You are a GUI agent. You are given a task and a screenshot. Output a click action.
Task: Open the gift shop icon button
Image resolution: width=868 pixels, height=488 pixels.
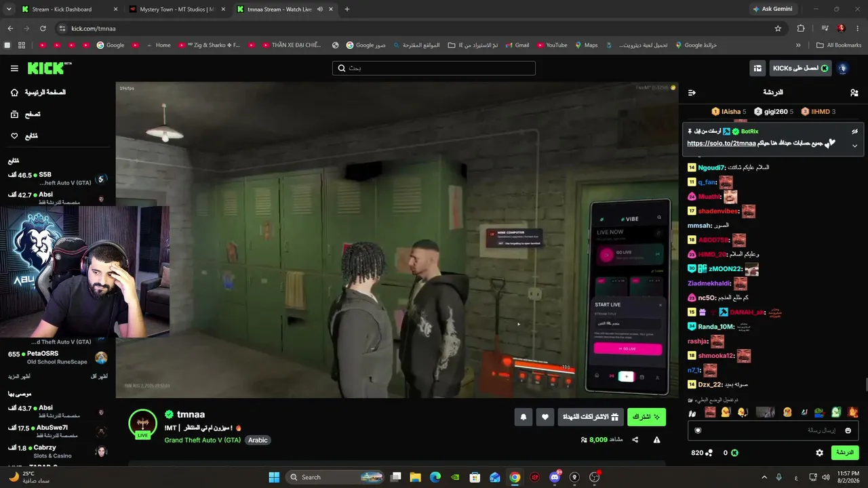tap(757, 68)
